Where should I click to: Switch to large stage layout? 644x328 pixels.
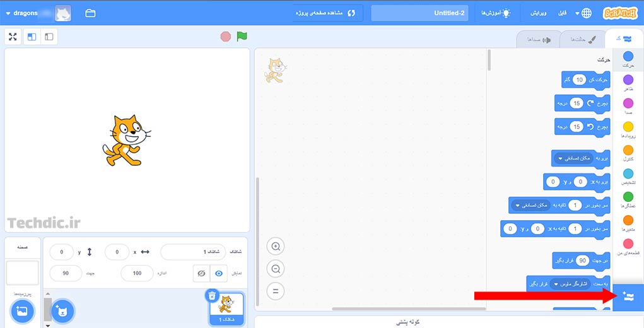point(32,37)
